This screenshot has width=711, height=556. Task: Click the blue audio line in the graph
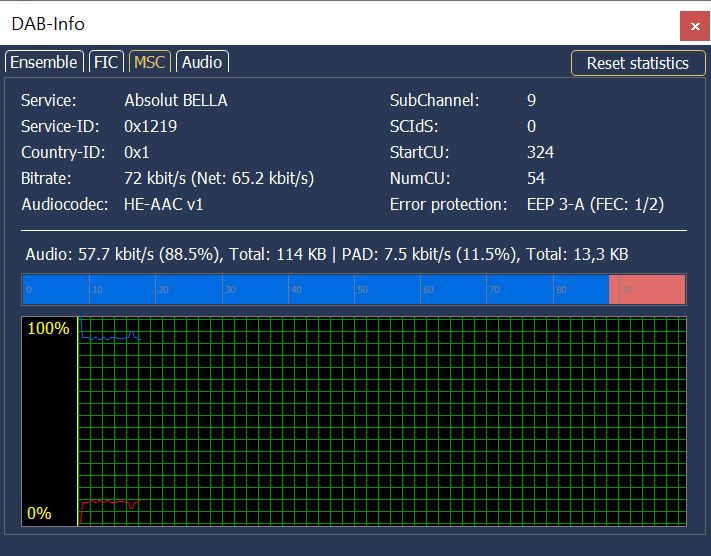110,339
